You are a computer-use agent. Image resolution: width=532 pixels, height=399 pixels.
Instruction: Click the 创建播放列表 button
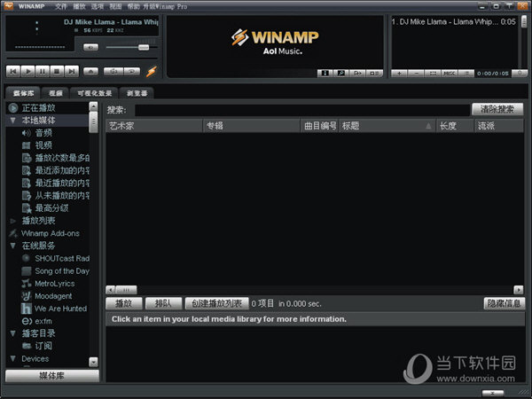216,303
